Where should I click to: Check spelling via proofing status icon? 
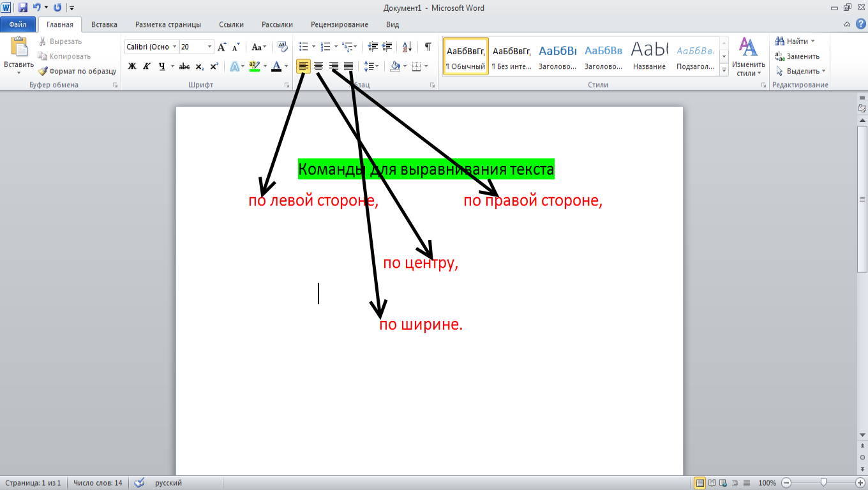pos(140,483)
